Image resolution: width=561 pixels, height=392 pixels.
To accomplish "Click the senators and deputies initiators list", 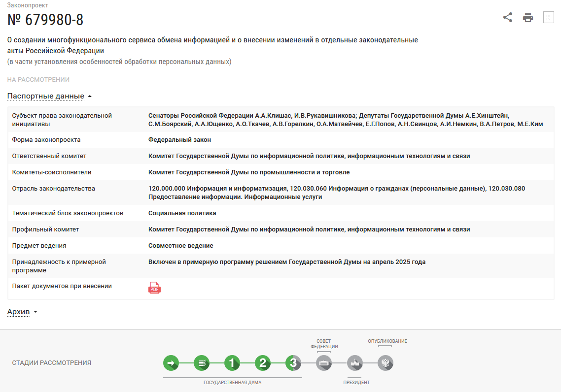I will tap(346, 120).
